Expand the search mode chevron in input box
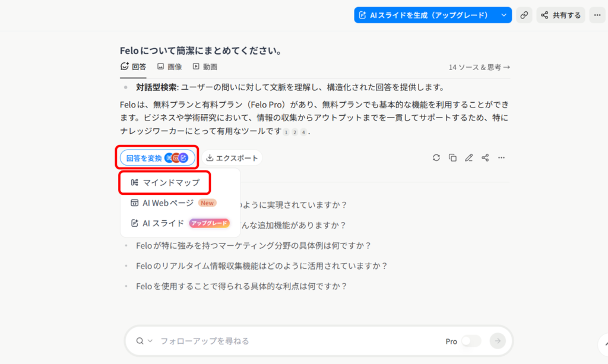This screenshot has height=364, width=608. (150, 341)
